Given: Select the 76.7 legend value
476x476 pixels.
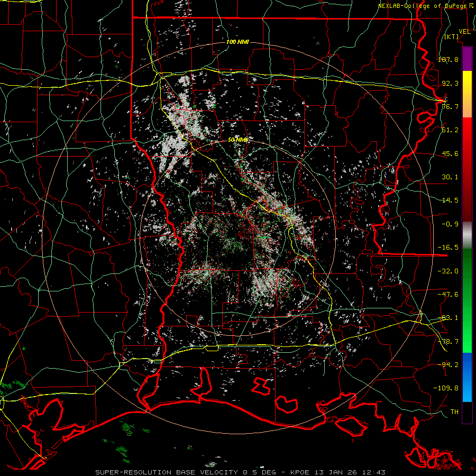Looking at the screenshot, I should pyautogui.click(x=450, y=106).
